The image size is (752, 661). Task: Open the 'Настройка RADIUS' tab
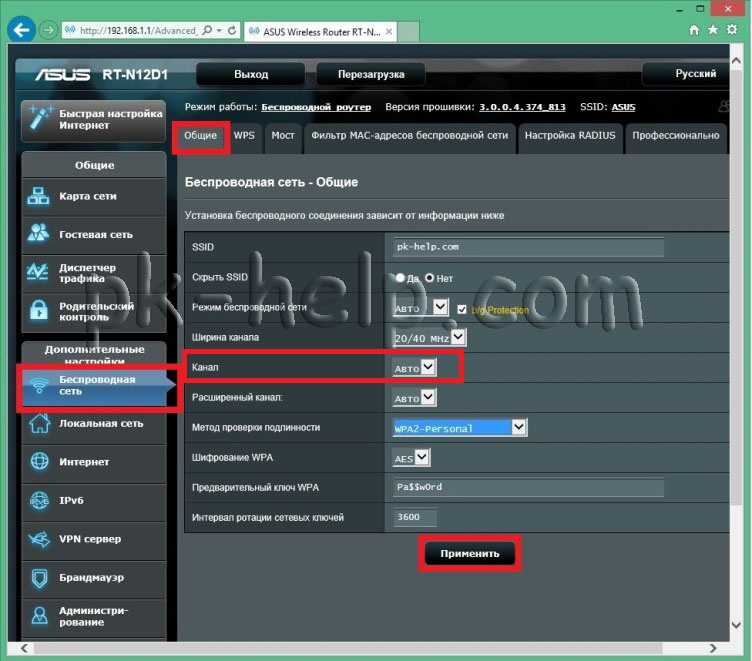570,136
